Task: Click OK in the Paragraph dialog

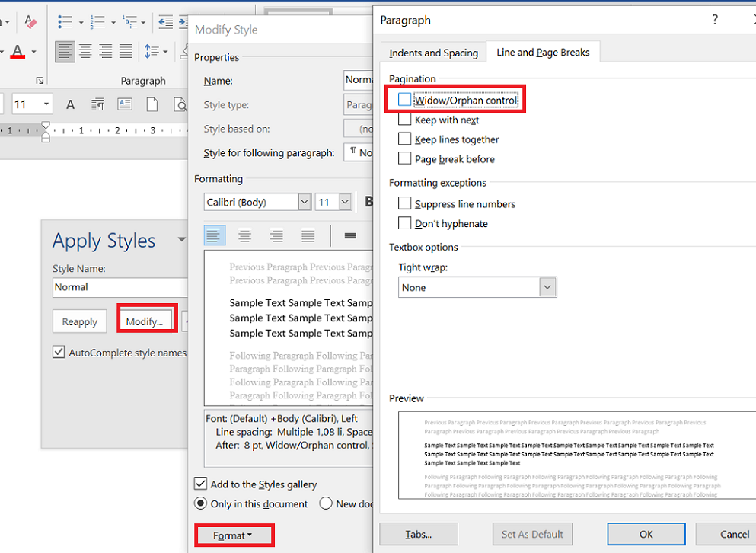Action: [646, 534]
